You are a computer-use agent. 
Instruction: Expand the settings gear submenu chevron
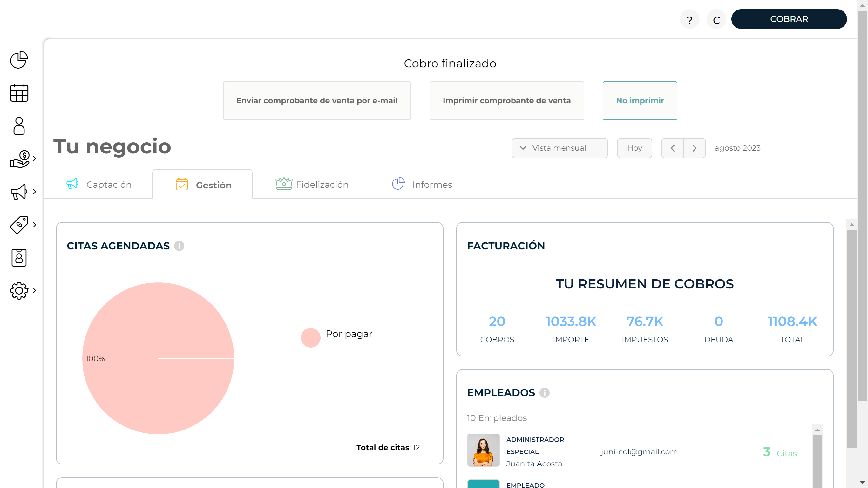(34, 290)
